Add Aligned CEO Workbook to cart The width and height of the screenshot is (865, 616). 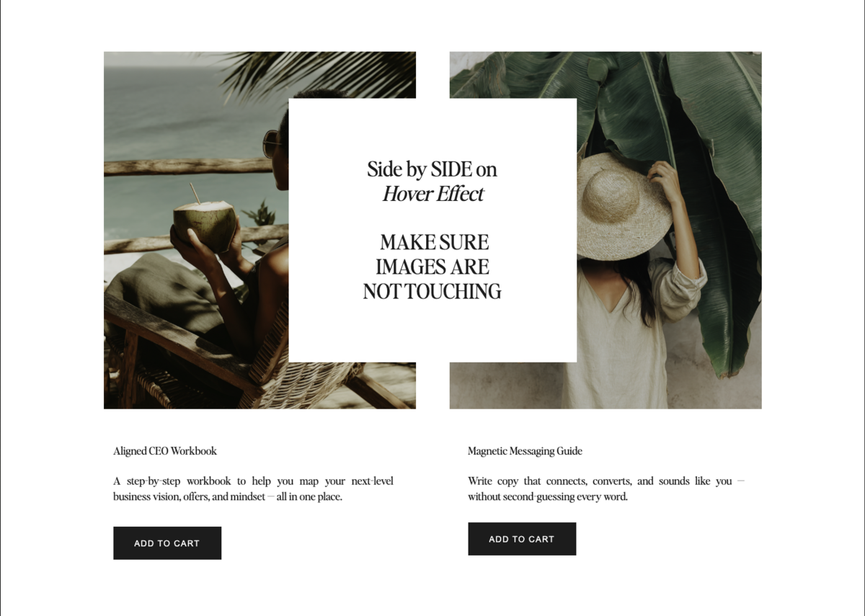(x=167, y=543)
